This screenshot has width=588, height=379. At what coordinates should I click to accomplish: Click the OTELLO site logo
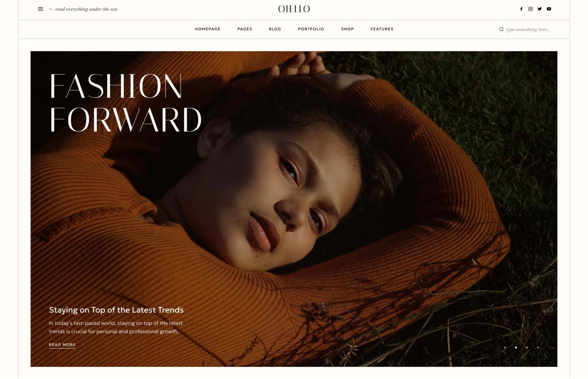click(x=294, y=9)
